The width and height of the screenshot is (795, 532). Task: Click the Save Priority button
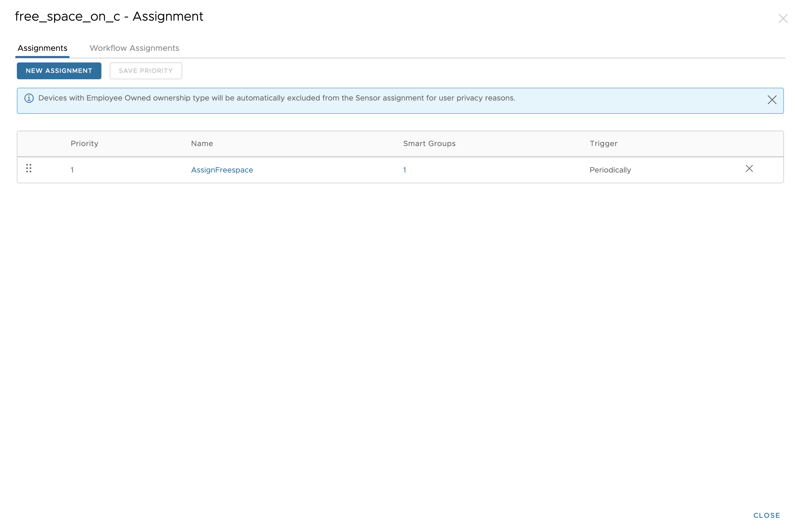pyautogui.click(x=146, y=71)
